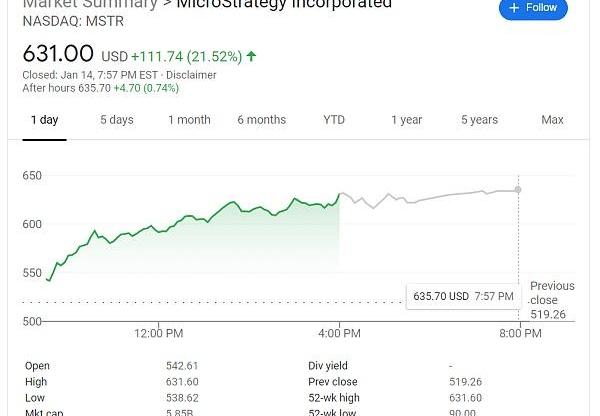Click the 12:00 PM time axis label

(158, 333)
